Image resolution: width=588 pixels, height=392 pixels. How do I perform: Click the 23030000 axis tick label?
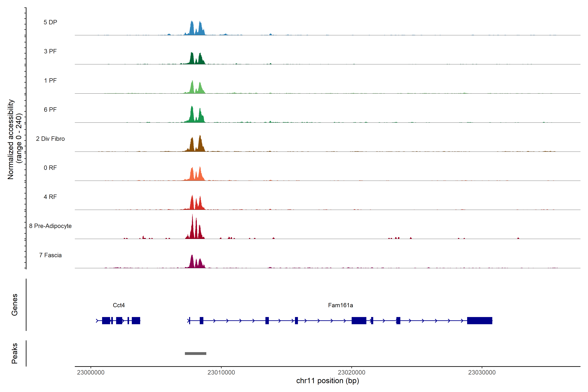pos(482,372)
